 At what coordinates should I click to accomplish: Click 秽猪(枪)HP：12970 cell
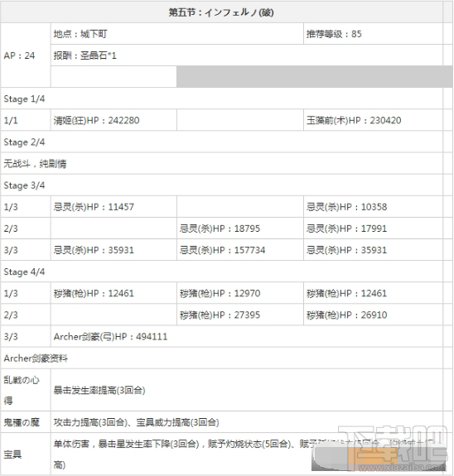(240, 293)
